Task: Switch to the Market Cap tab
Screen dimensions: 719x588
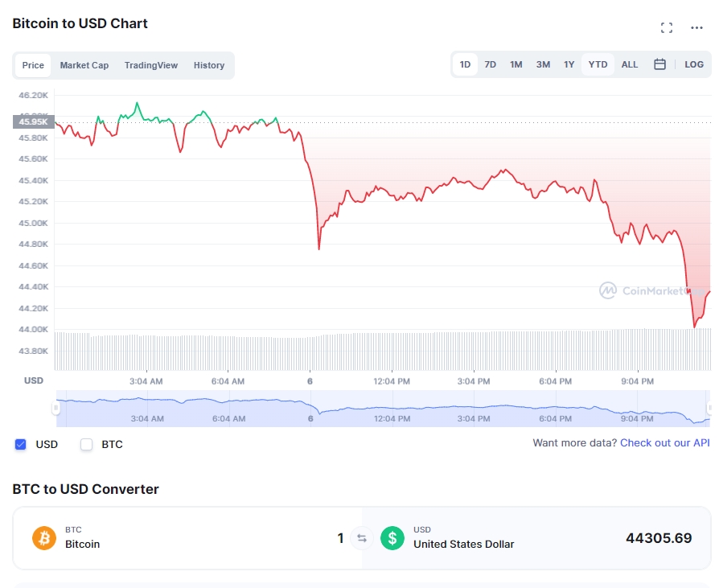Action: click(x=84, y=65)
